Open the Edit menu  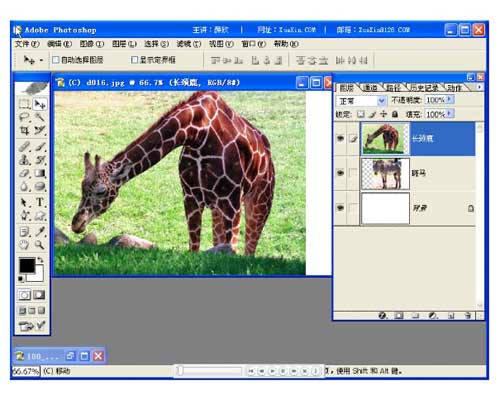[59, 44]
